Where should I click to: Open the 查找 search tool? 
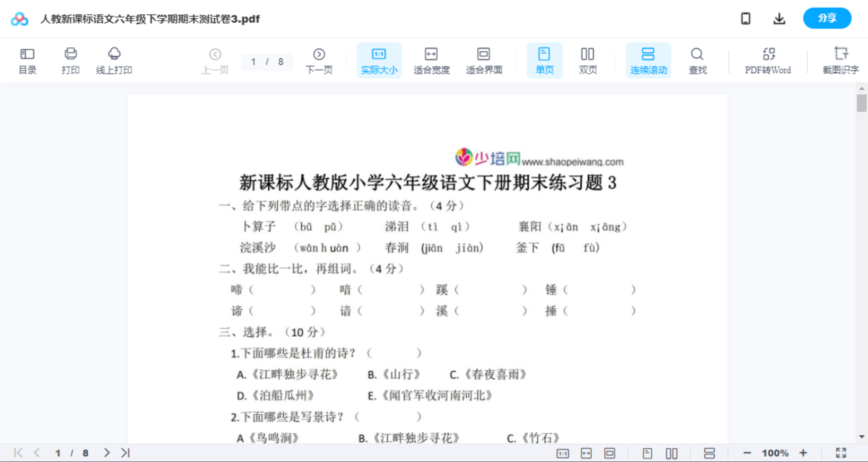(x=697, y=60)
